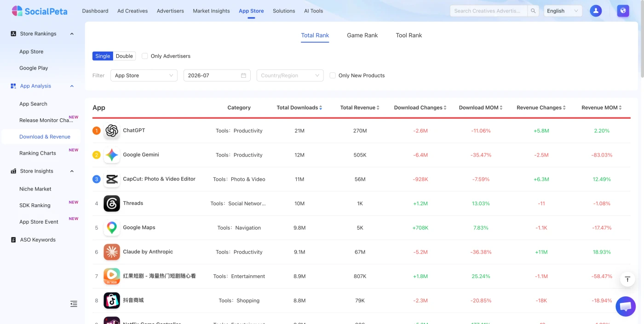Screen dimensions: 644x324
Task: Open ASO Keywords sidebar item
Action: (x=38, y=240)
